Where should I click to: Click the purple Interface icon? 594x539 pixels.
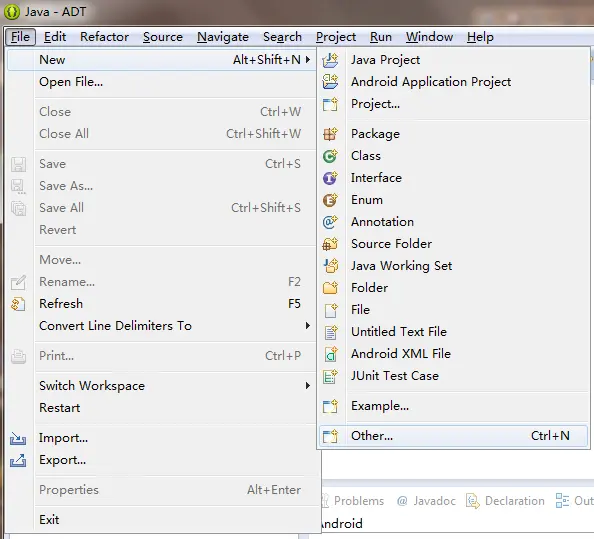pyautogui.click(x=330, y=178)
